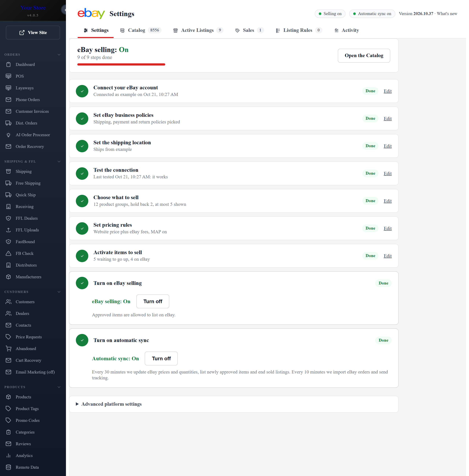Click the AI Order Processor lightbulb icon
This screenshot has height=476, width=469.
8,135
